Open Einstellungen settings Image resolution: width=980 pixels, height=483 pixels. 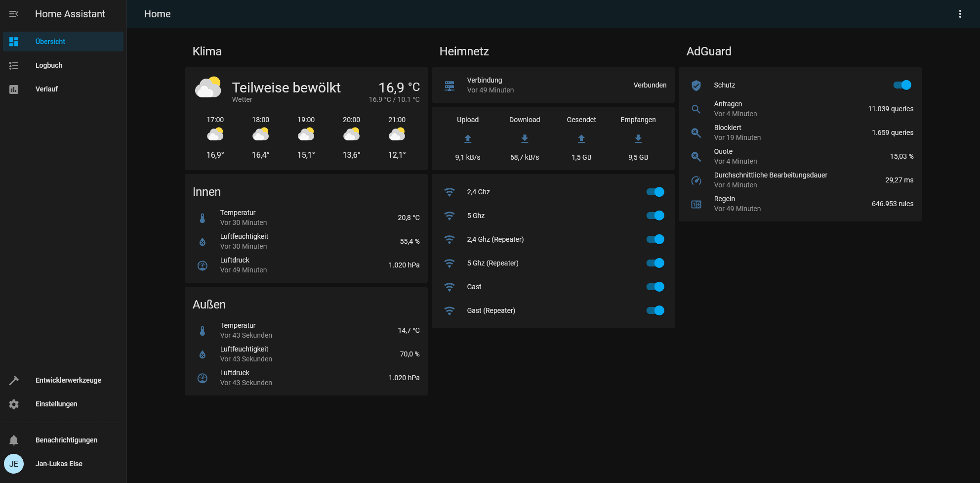63,404
